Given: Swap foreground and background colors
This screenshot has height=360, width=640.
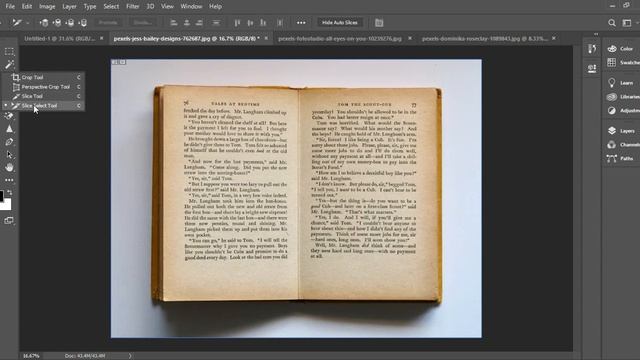Looking at the screenshot, I should [10, 192].
